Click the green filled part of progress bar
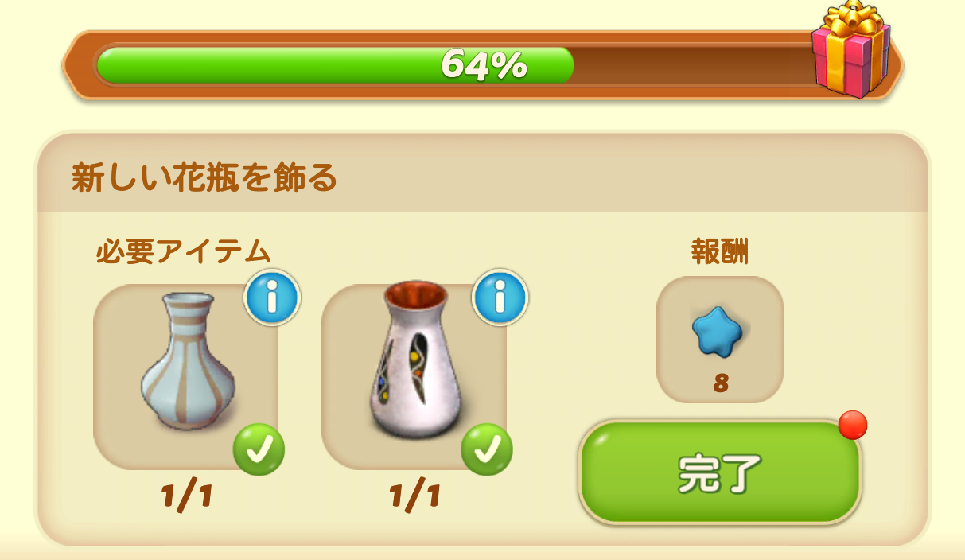The height and width of the screenshot is (560, 965). pos(335,64)
